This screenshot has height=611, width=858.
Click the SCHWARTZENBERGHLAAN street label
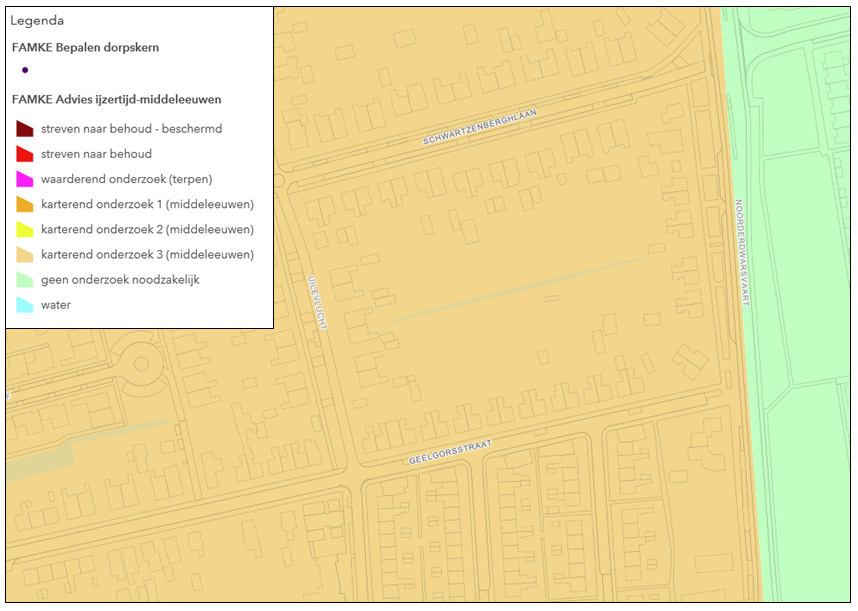(479, 127)
